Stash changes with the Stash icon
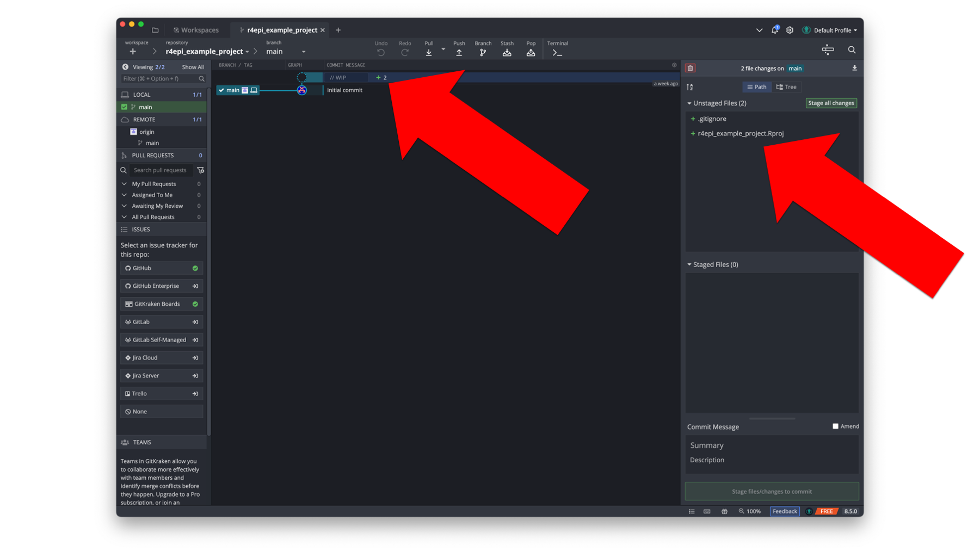This screenshot has height=551, width=980. point(507,52)
